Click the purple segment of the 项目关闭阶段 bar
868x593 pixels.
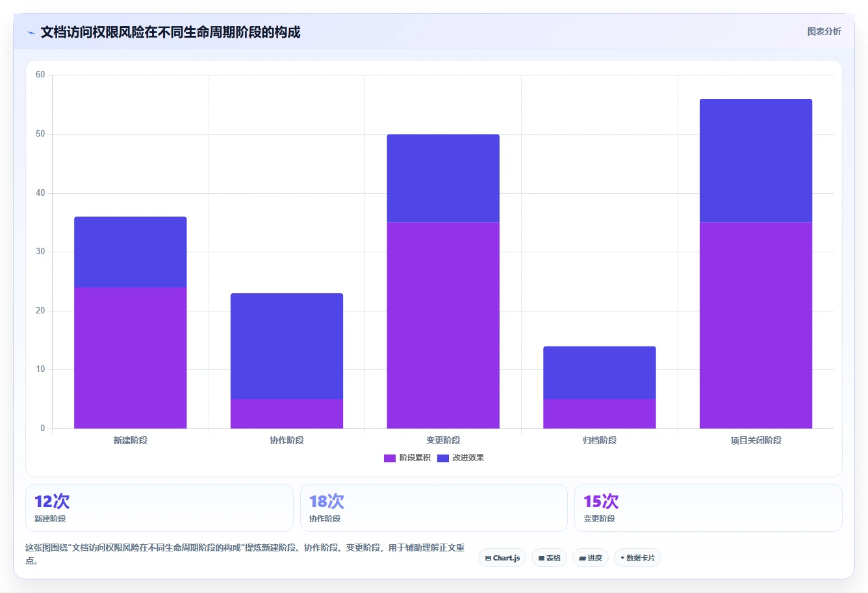tap(756, 325)
